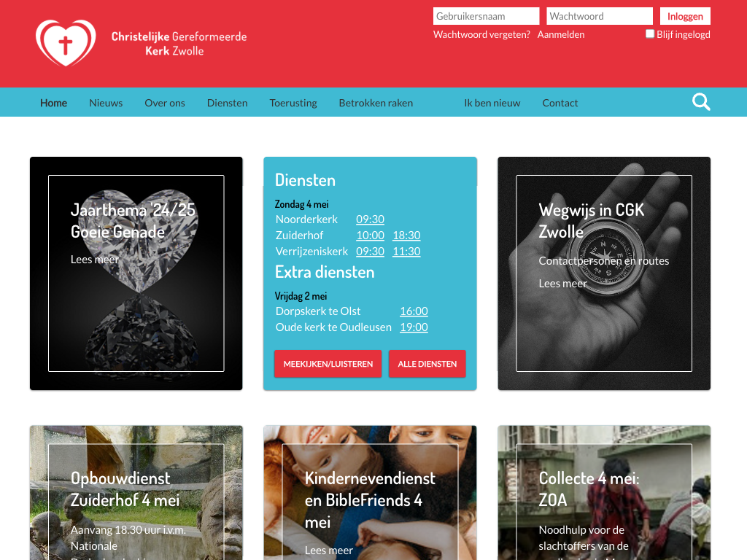Open the Betrokken raken menu item

point(376,103)
